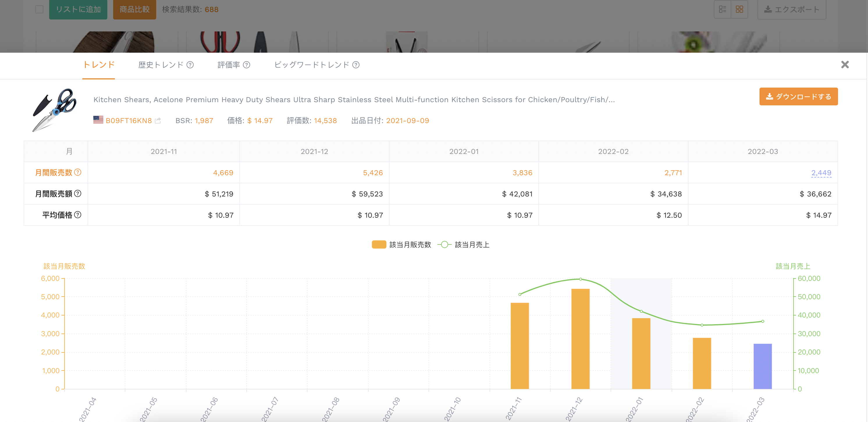
Task: Switch to the トレンド tab
Action: pos(99,65)
